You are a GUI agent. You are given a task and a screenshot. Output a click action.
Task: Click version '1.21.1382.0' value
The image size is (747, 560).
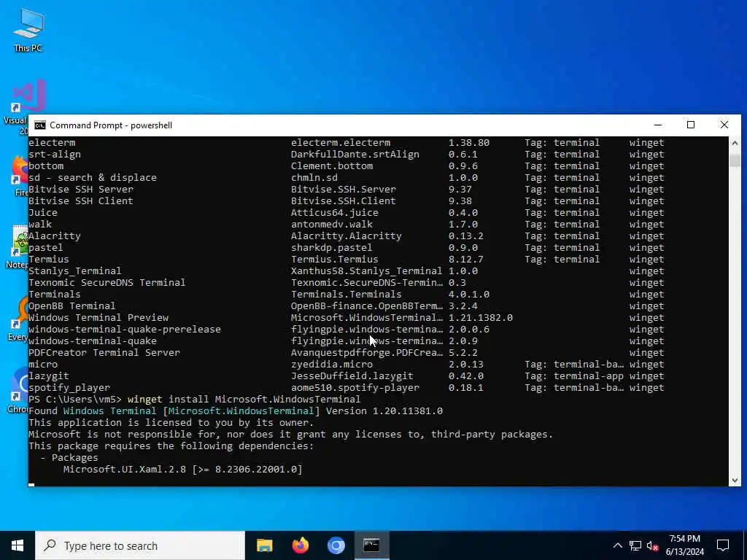point(481,318)
